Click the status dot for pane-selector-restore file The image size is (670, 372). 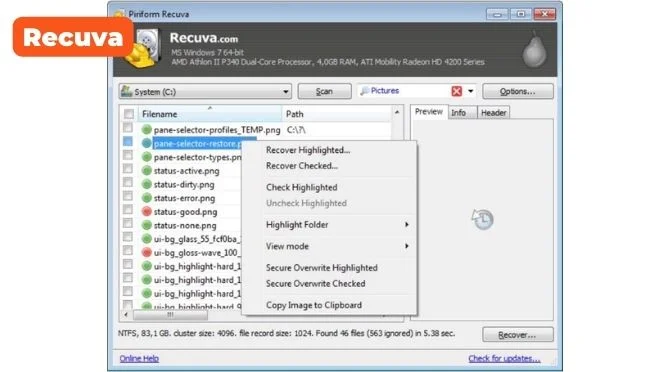[x=147, y=143]
